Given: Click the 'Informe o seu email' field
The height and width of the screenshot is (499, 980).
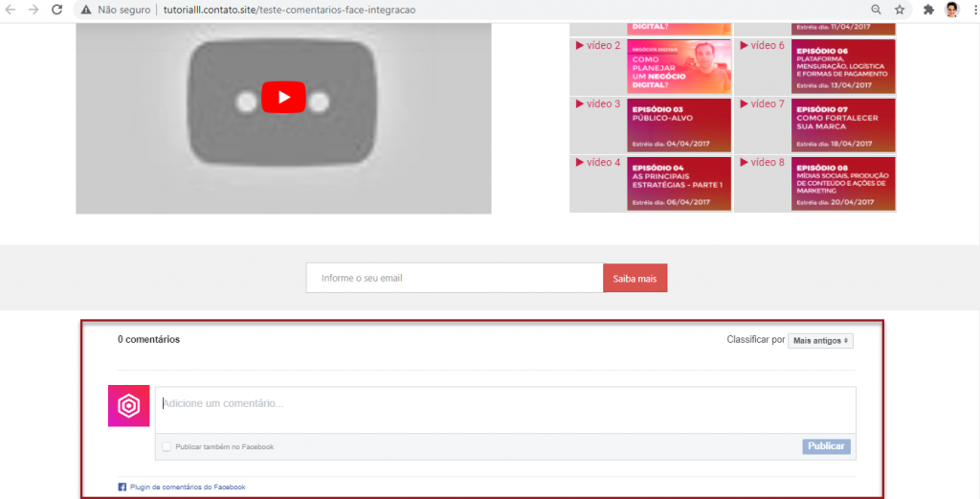Looking at the screenshot, I should [455, 279].
